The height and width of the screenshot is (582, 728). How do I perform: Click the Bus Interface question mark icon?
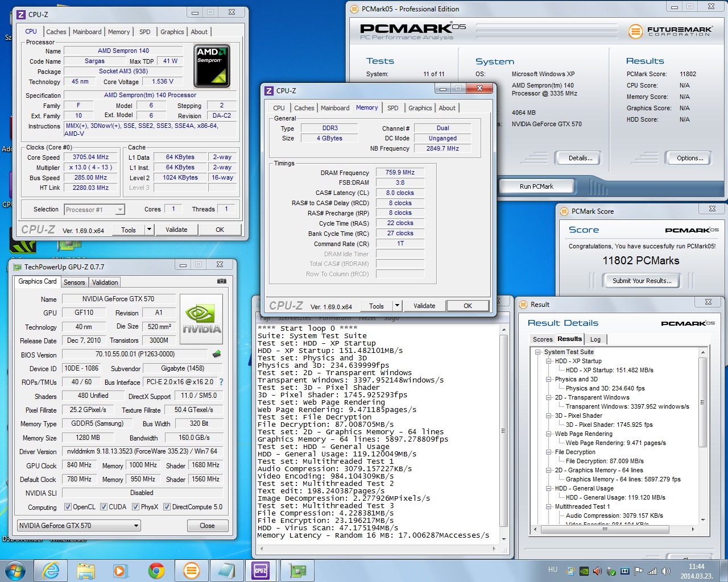click(221, 382)
